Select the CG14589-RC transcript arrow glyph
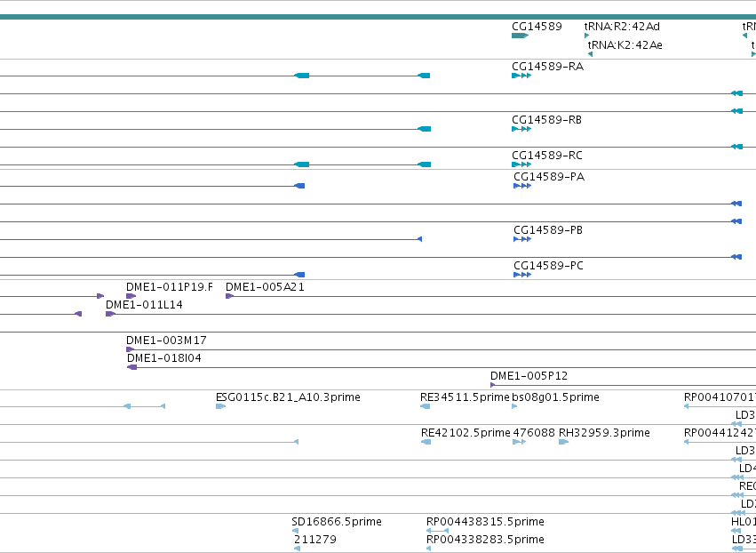Image resolution: width=756 pixels, height=553 pixels. point(521,164)
